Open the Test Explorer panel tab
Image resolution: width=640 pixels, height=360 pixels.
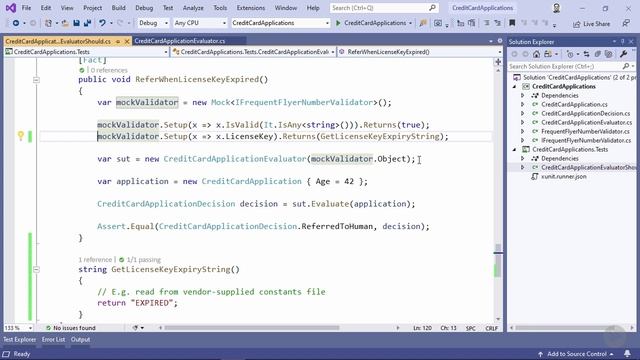click(x=20, y=340)
